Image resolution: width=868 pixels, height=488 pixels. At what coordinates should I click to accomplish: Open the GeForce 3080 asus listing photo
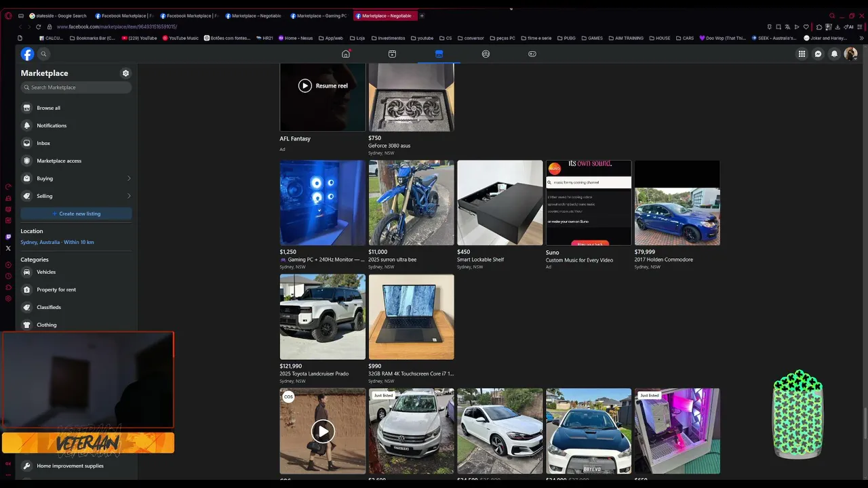coord(411,98)
